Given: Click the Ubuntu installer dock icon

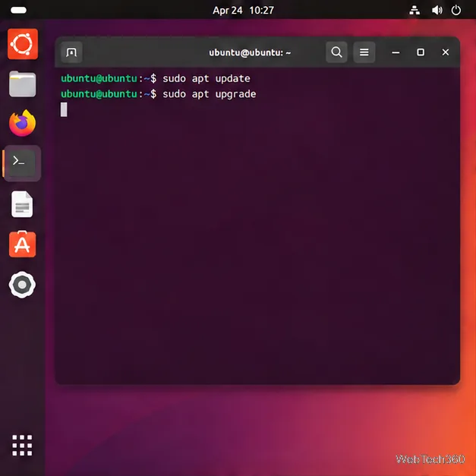Looking at the screenshot, I should tap(23, 44).
